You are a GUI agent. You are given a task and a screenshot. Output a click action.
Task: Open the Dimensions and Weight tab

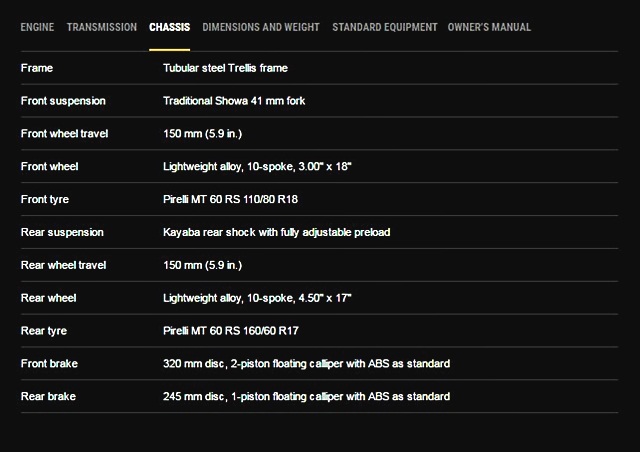click(262, 27)
